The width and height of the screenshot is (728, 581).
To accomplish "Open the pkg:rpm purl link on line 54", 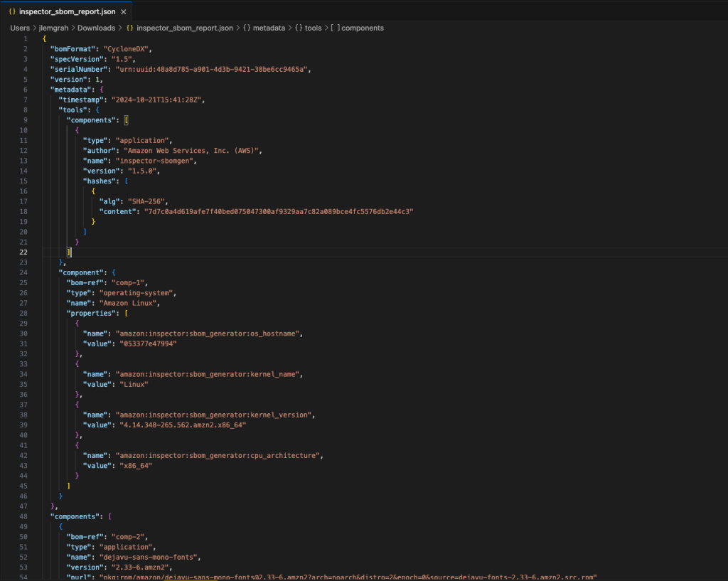I will point(348,577).
